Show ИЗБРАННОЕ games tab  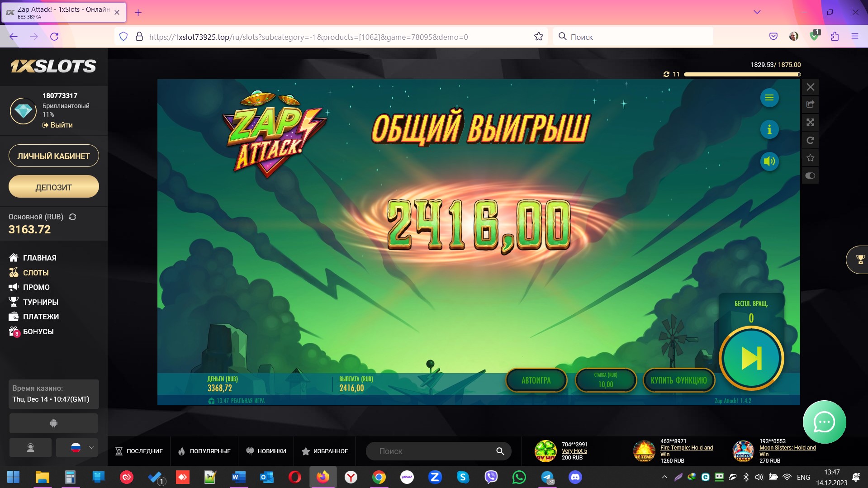(325, 451)
